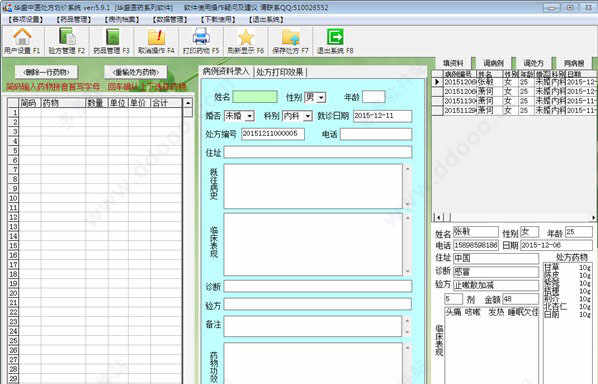Select patient row with ID starting 20151130
The width and height of the screenshot is (598, 384).
point(514,101)
